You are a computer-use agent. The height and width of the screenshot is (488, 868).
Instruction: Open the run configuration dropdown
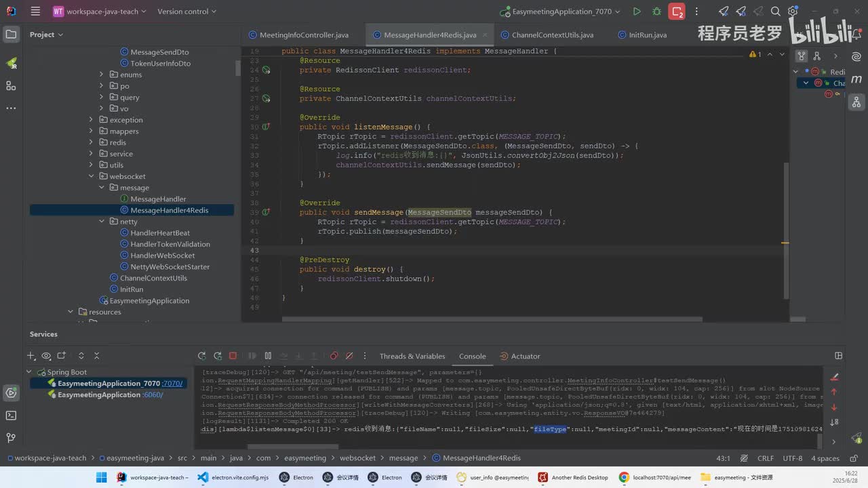pos(561,12)
